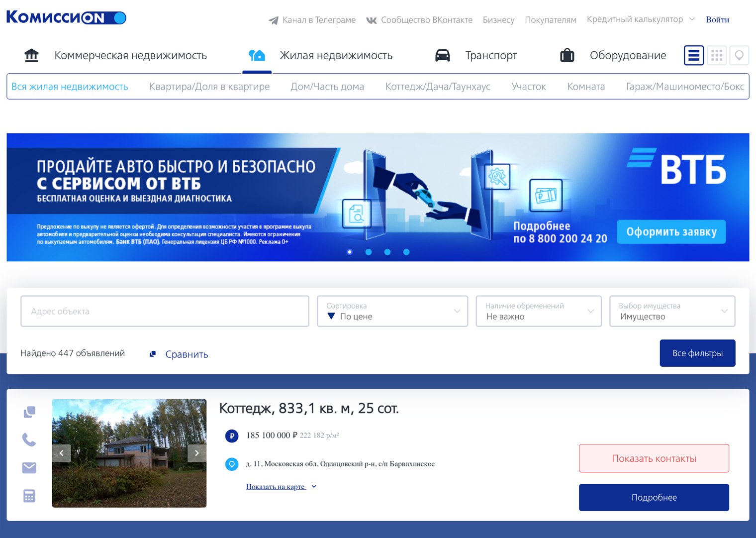Click Оформить заявку on VTB banner
The height and width of the screenshot is (538, 756).
point(671,232)
